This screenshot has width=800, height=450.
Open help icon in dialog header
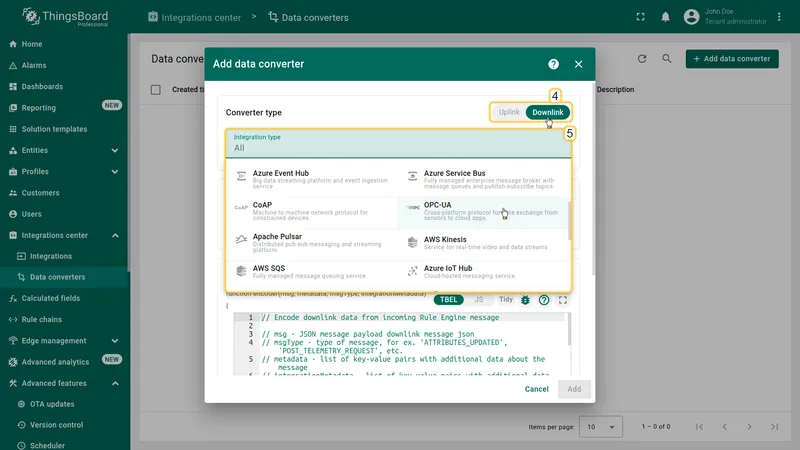[x=554, y=64]
